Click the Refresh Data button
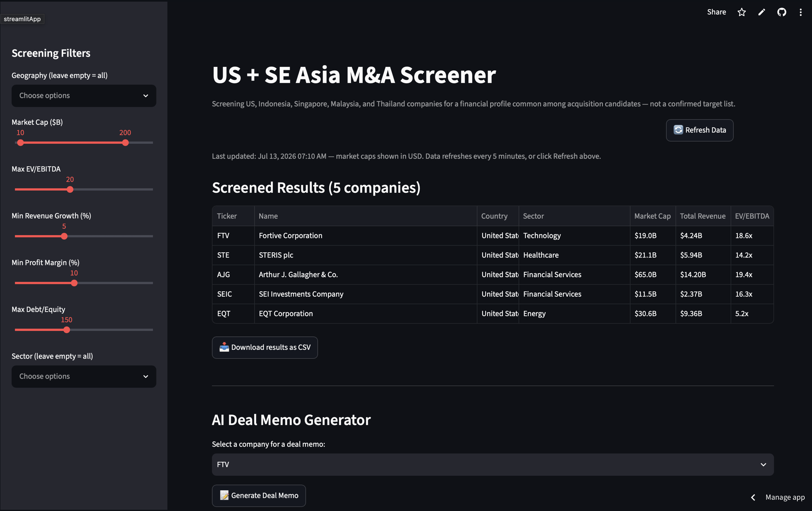 coord(699,130)
